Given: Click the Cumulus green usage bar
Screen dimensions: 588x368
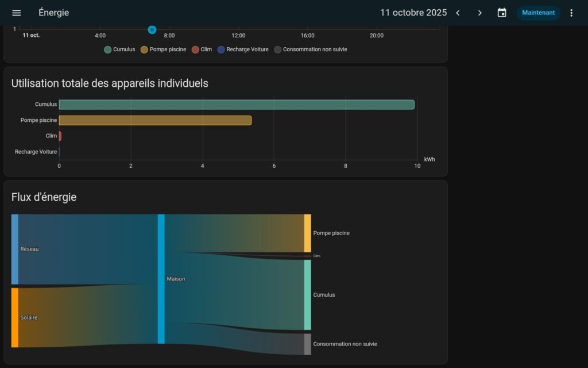Looking at the screenshot, I should click(x=237, y=105).
